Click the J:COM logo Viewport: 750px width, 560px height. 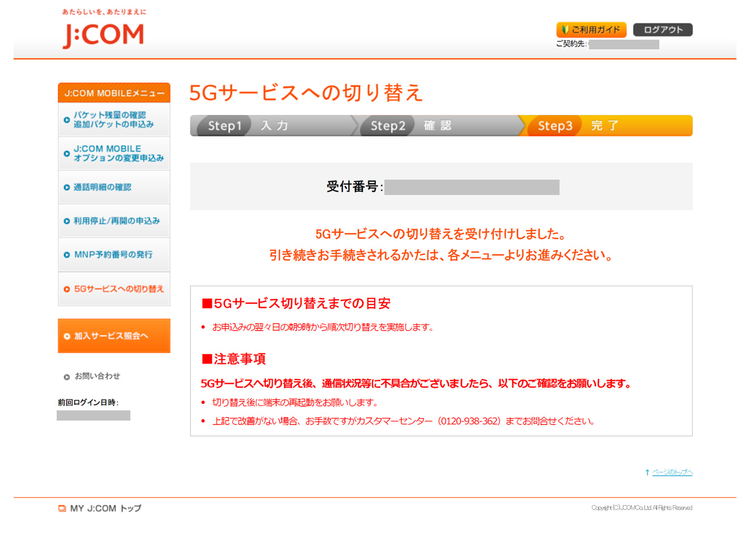click(x=103, y=35)
